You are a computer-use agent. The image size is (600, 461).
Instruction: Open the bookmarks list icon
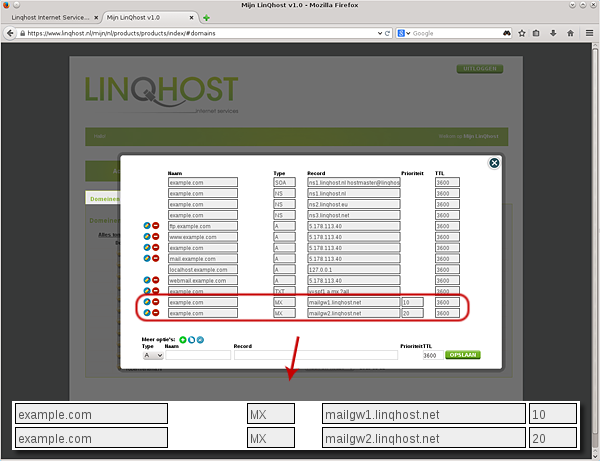click(x=536, y=33)
